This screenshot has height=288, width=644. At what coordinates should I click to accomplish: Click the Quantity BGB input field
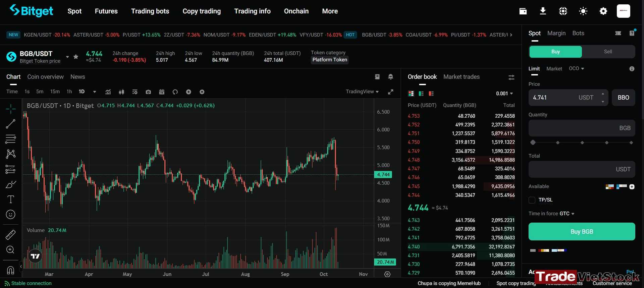[x=582, y=128]
